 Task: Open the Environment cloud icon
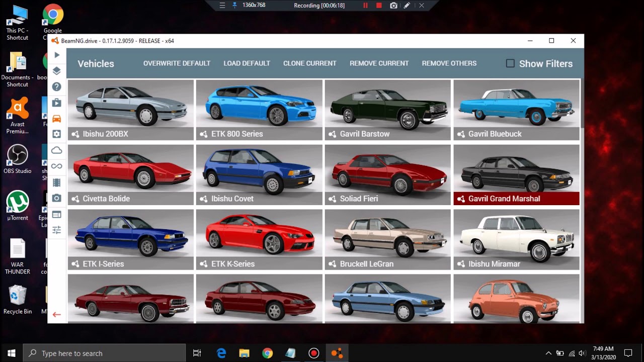[57, 150]
